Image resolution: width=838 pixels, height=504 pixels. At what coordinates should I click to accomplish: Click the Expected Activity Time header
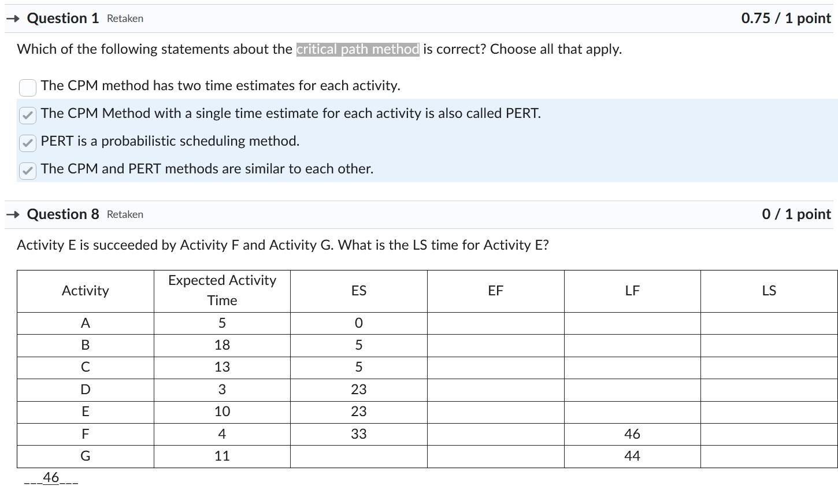click(221, 291)
